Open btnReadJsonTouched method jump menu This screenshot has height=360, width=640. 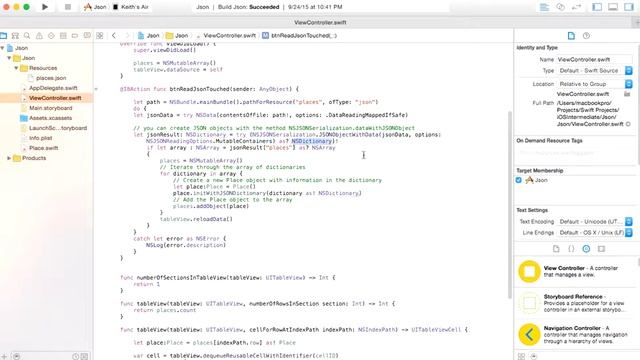coord(300,36)
